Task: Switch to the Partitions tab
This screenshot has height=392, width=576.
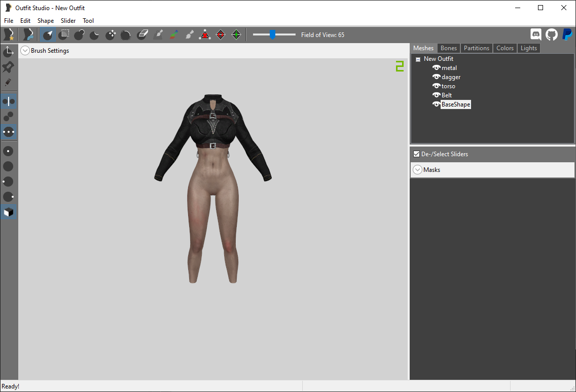Action: (x=477, y=48)
